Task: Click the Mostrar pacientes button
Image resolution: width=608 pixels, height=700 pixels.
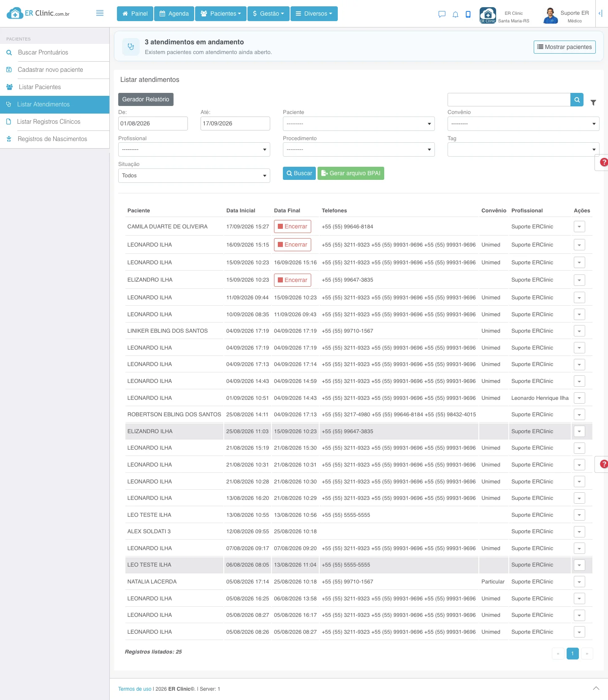Action: click(565, 47)
